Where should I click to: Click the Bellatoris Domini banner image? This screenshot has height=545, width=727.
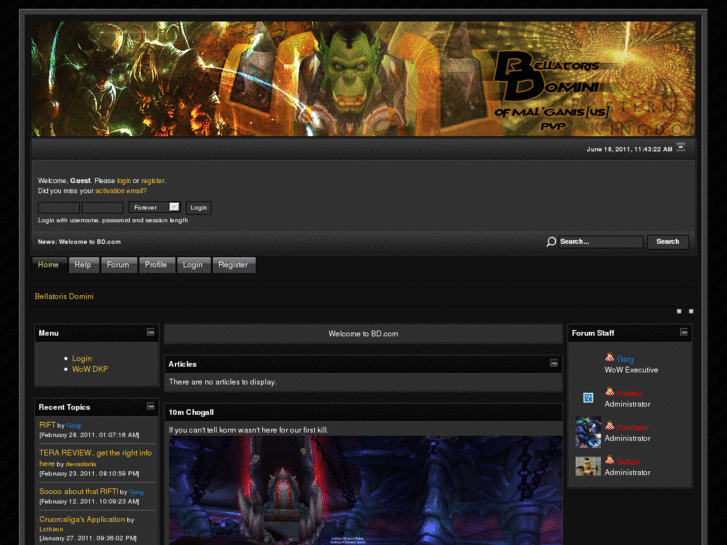coord(363,79)
